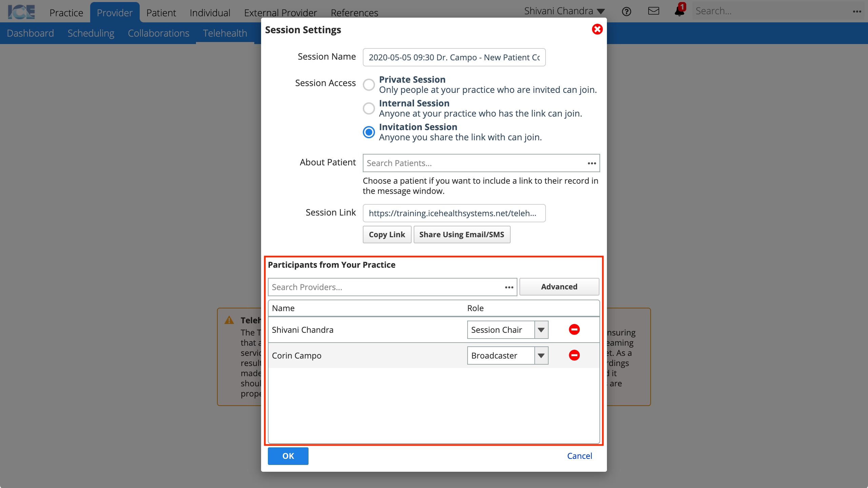Click the ellipsis icon in Search Patients field
The image size is (868, 488).
591,163
